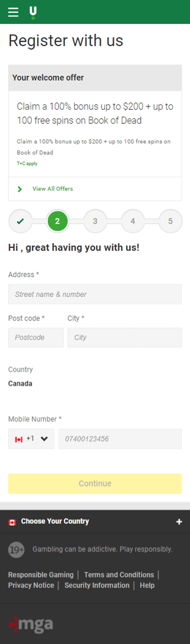190x644 pixels.
Task: Click the Canada flag beside Choose Your Country
Action: click(x=12, y=522)
